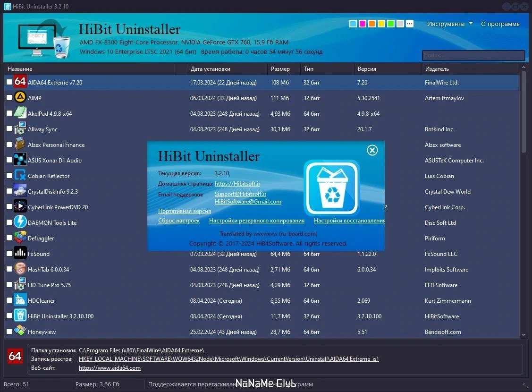Click the CrystalDiskInfo icon
The image size is (532, 392).
click(x=20, y=191)
